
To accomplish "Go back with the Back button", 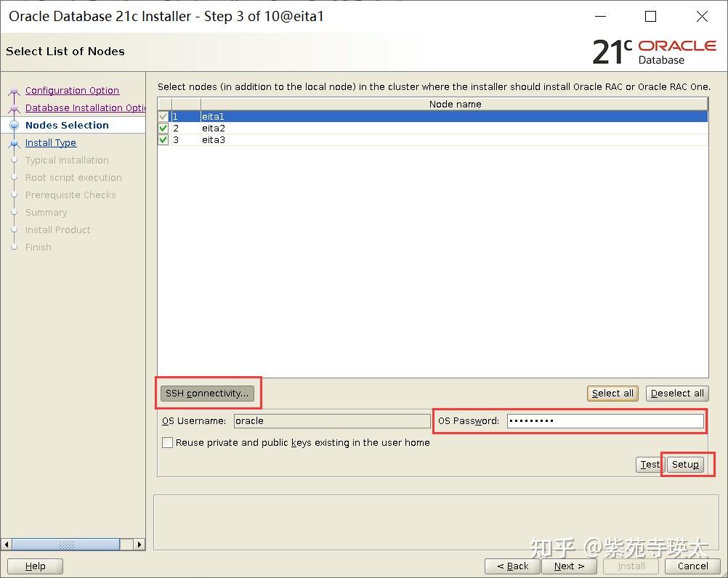I will (x=512, y=566).
